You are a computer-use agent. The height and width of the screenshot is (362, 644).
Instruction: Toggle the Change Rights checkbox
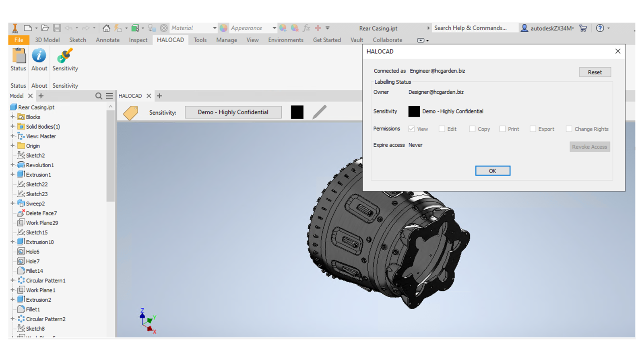[569, 129]
